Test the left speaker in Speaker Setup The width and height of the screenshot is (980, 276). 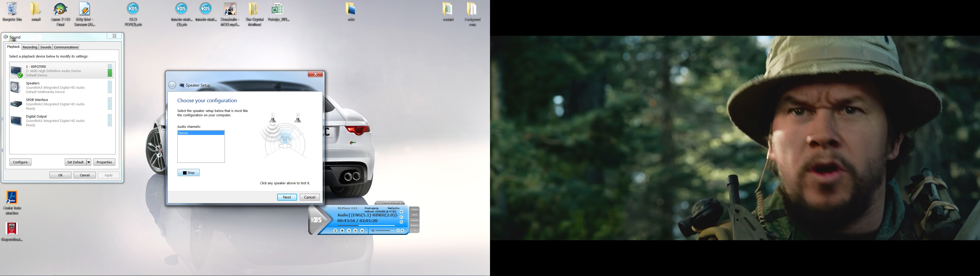(273, 118)
